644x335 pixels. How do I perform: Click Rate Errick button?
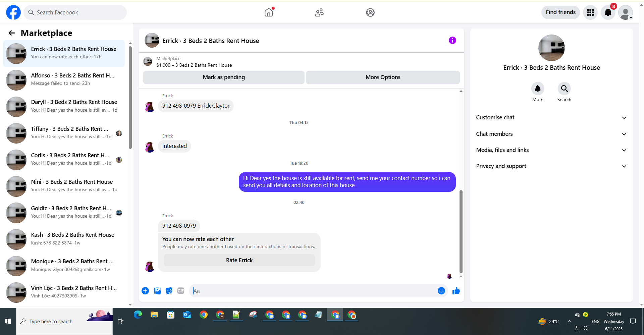(239, 260)
